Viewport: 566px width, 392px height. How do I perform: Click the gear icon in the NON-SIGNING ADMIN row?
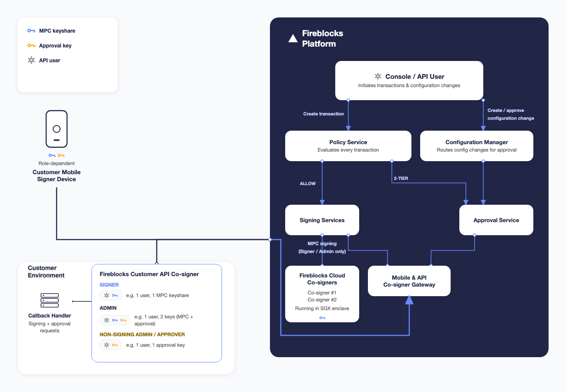[107, 345]
